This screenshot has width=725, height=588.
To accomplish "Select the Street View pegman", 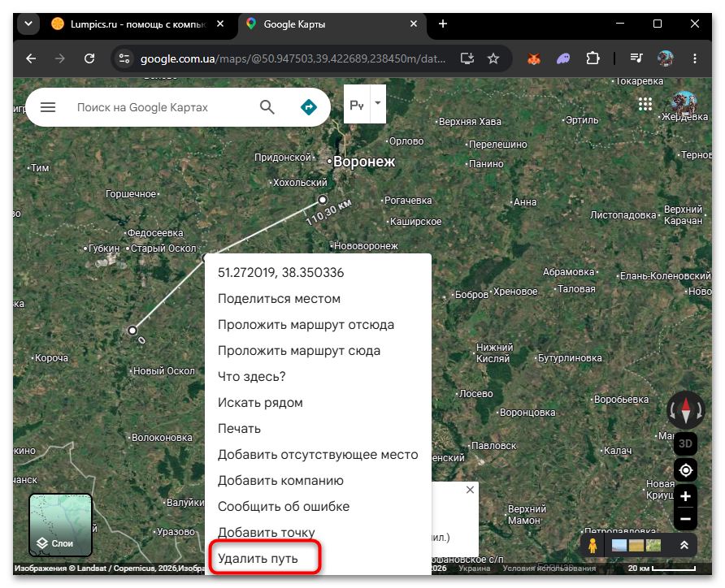I will [593, 546].
